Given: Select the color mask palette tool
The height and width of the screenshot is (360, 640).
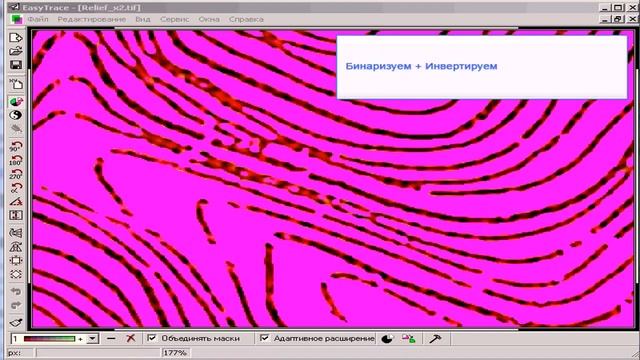Looking at the screenshot, I should click(x=16, y=102).
